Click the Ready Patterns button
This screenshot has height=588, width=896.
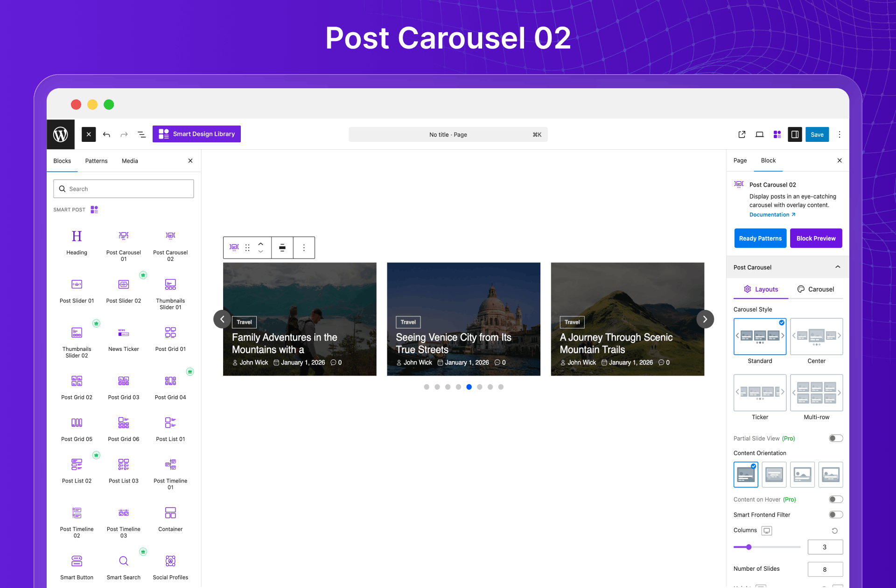[760, 238]
